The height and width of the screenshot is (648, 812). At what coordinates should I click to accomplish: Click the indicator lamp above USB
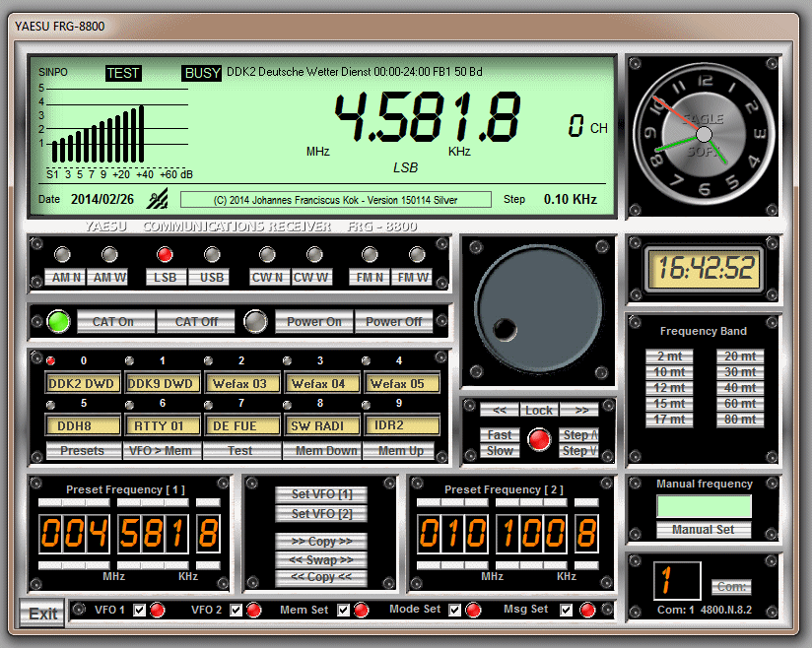point(212,255)
